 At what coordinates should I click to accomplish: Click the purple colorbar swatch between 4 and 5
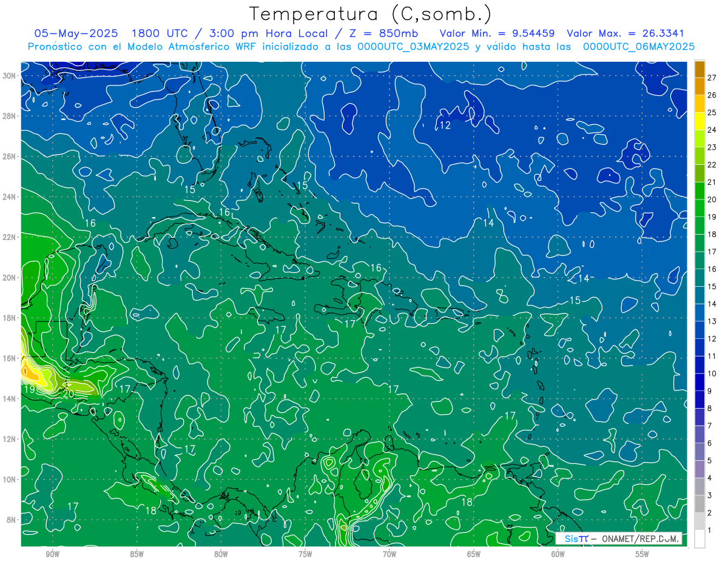699,469
